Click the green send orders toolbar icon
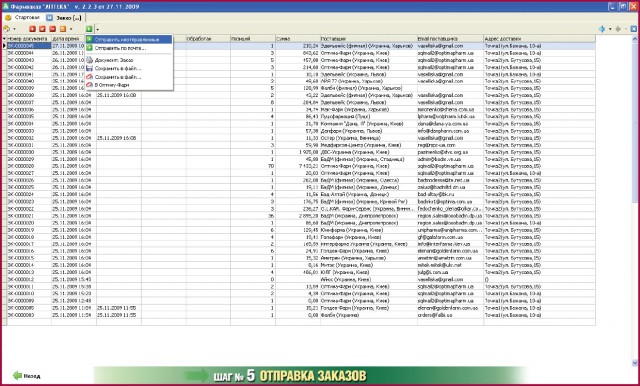Image resolution: width=640 pixels, height=386 pixels. [89, 29]
